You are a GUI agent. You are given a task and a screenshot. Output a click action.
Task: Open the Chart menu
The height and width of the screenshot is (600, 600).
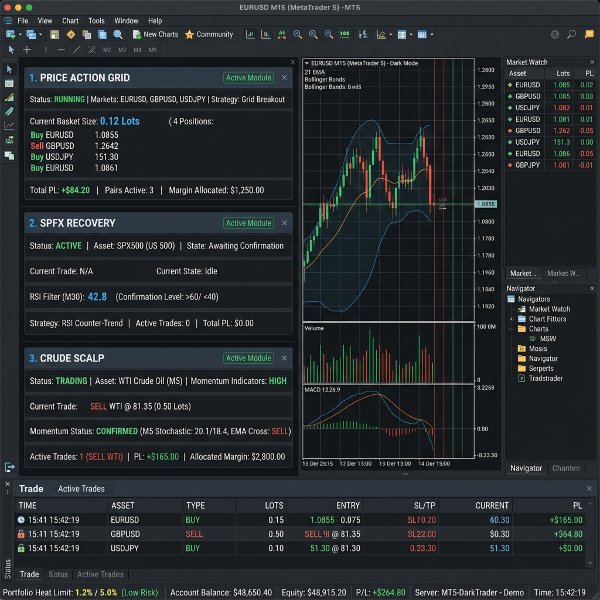[x=70, y=21]
